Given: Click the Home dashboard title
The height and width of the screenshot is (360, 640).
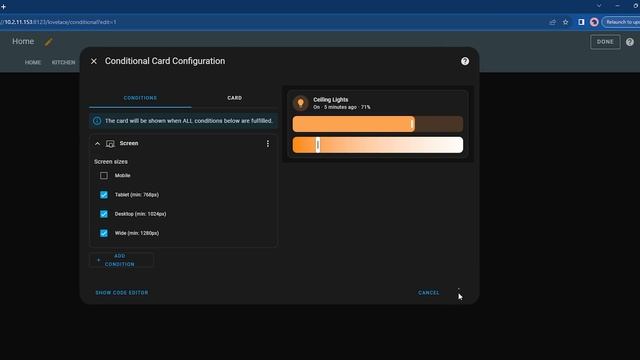Looking at the screenshot, I should click(x=23, y=41).
